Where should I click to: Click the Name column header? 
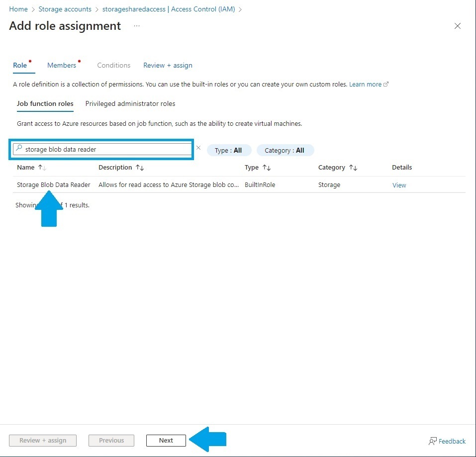25,167
